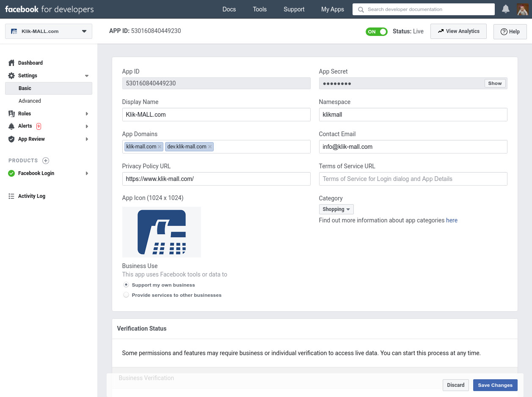Viewport: 532px width, 397px height.
Task: Click the Settings gear icon in sidebar
Action: coord(12,75)
